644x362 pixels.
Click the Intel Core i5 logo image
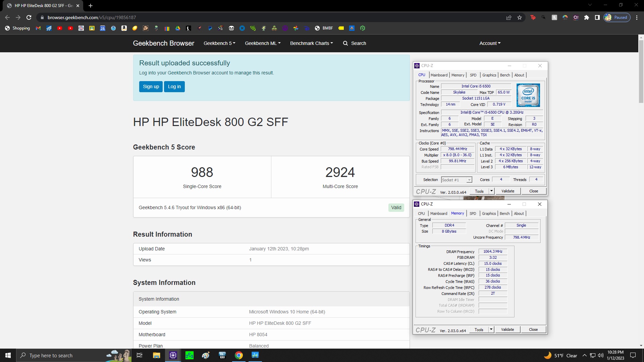(528, 95)
